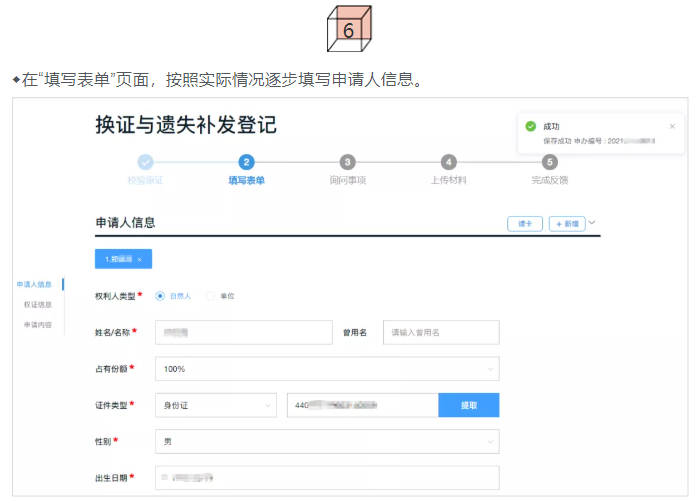Click the 曾用名 input field
Screen dimensions: 700x503
click(440, 332)
